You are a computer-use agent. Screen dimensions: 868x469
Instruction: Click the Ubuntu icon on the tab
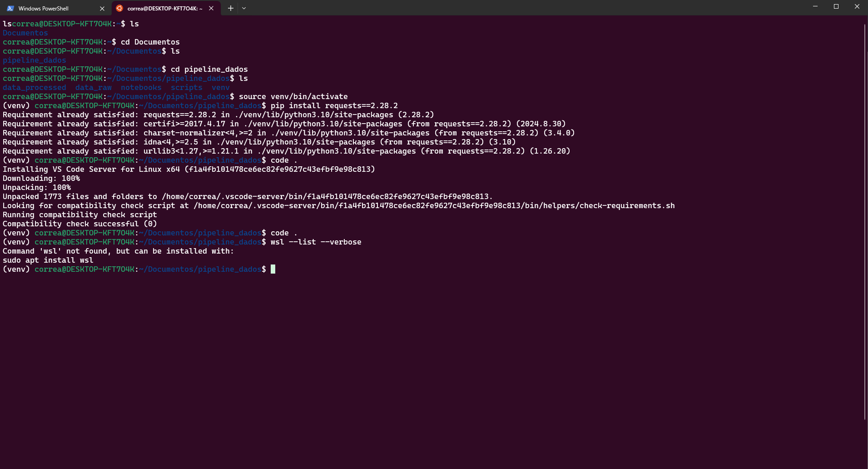coord(119,8)
